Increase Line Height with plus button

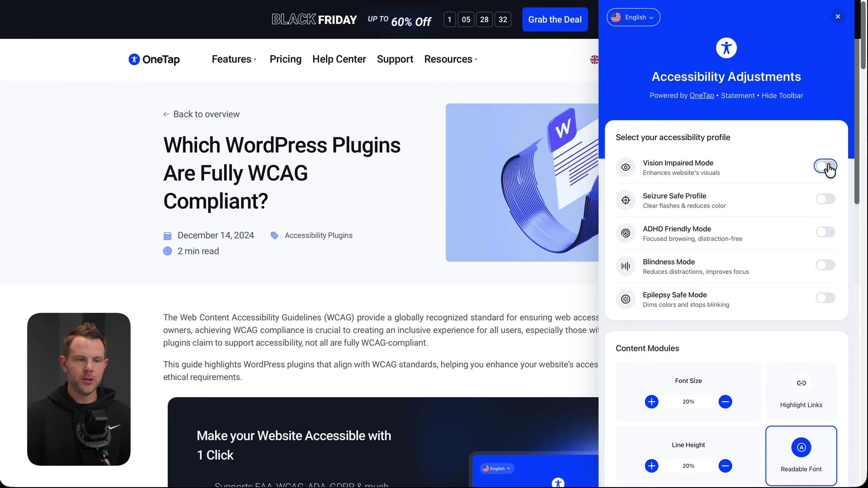point(651,466)
